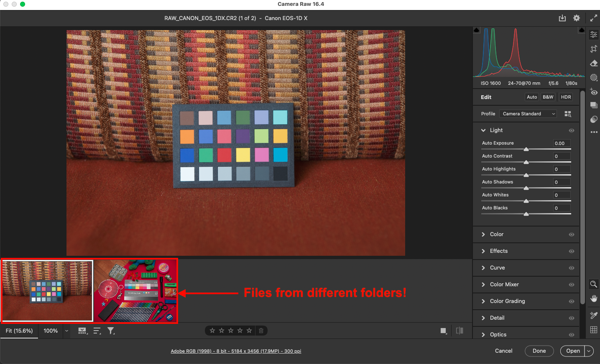Open the workflow options via Adobe RGB link

click(x=236, y=351)
